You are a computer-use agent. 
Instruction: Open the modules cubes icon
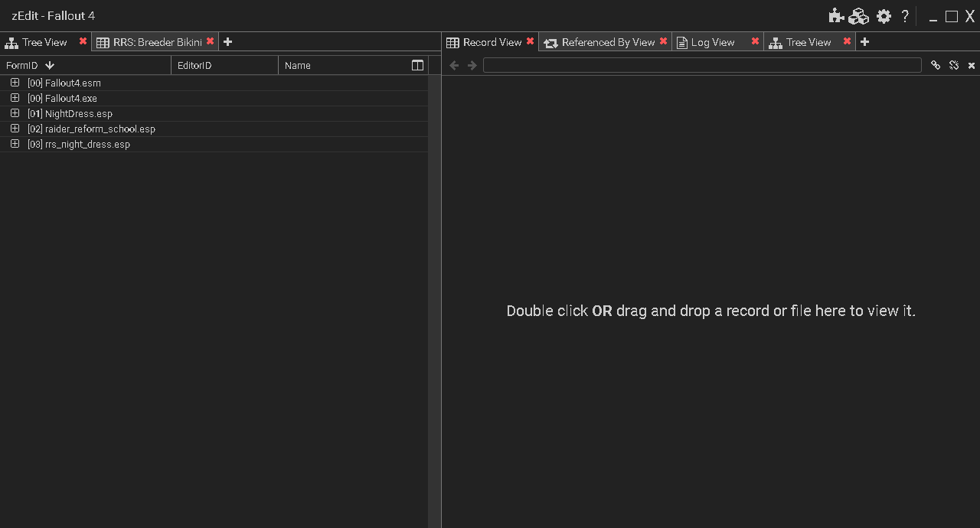[859, 16]
